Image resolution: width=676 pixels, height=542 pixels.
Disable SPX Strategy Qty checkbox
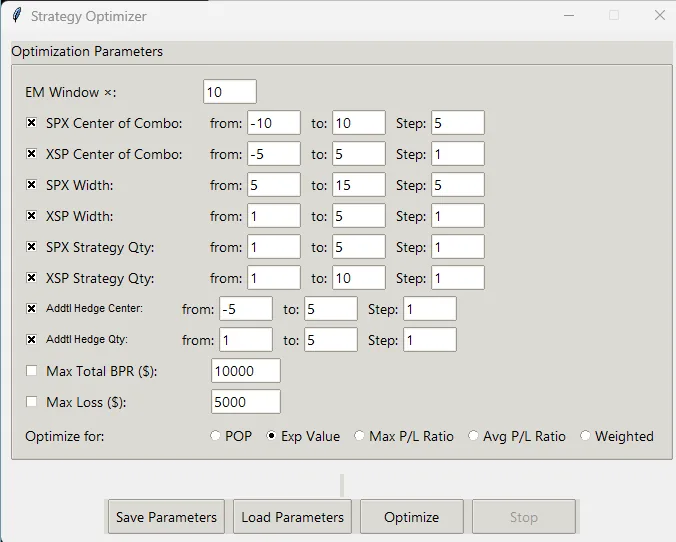[x=31, y=247]
